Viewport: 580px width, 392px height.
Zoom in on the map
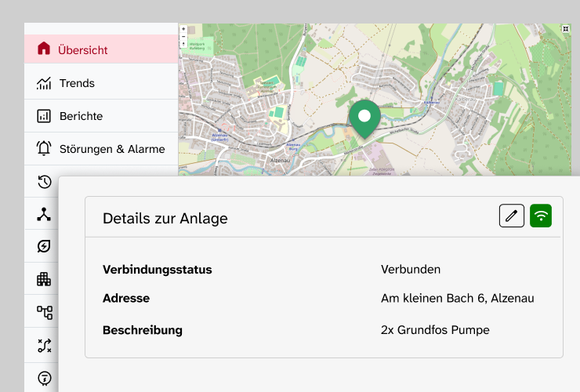tap(183, 29)
